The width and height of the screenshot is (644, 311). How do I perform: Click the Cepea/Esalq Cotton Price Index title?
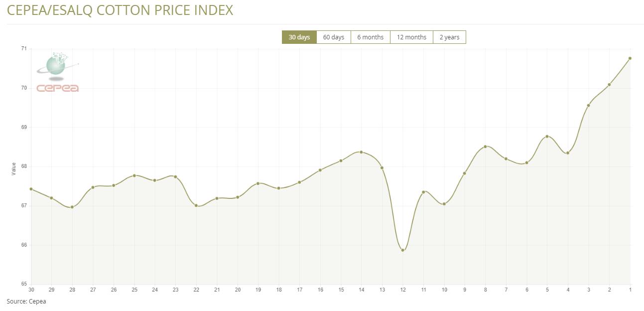[x=120, y=10]
